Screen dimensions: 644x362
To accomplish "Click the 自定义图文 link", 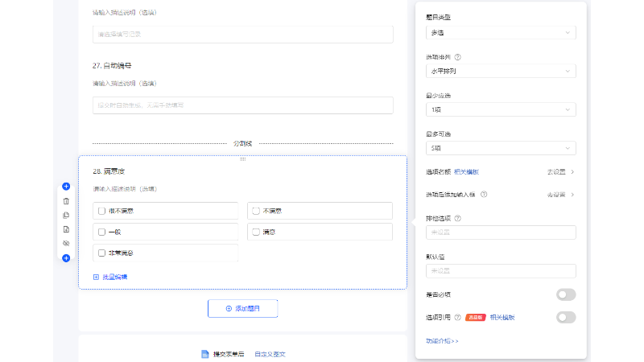I will pyautogui.click(x=270, y=354).
